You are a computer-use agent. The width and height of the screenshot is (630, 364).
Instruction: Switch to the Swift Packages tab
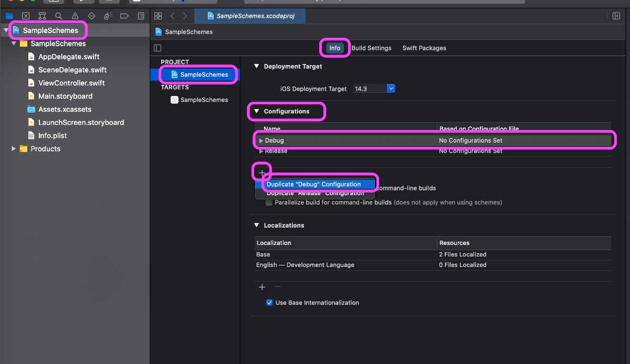point(424,48)
